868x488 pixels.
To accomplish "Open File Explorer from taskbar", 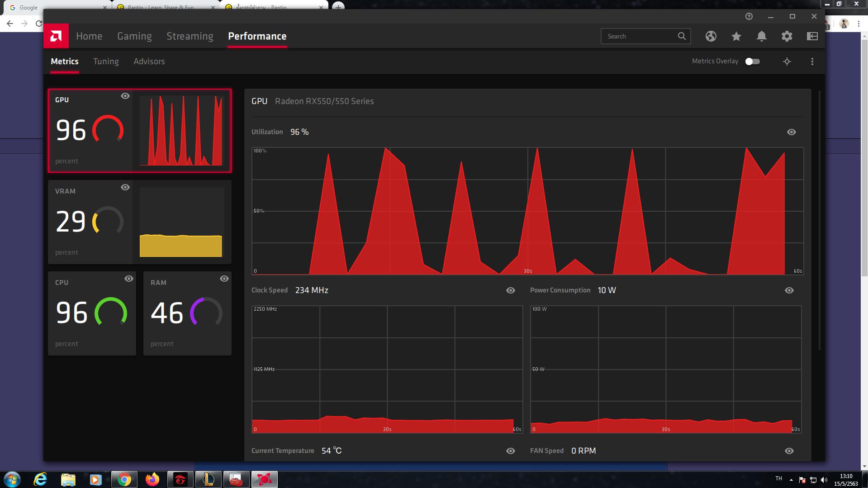I will coord(68,479).
